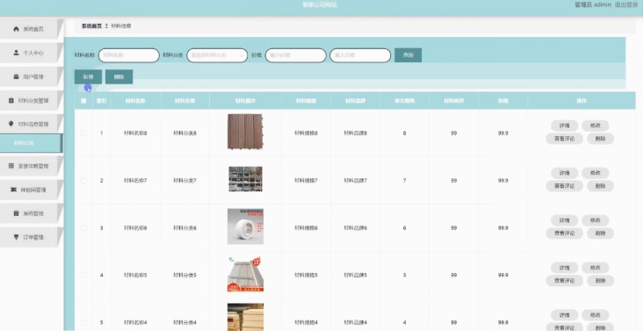This screenshot has width=644, height=331.
Task: Toggle the select-all checkbox in table header
Action: (83, 101)
